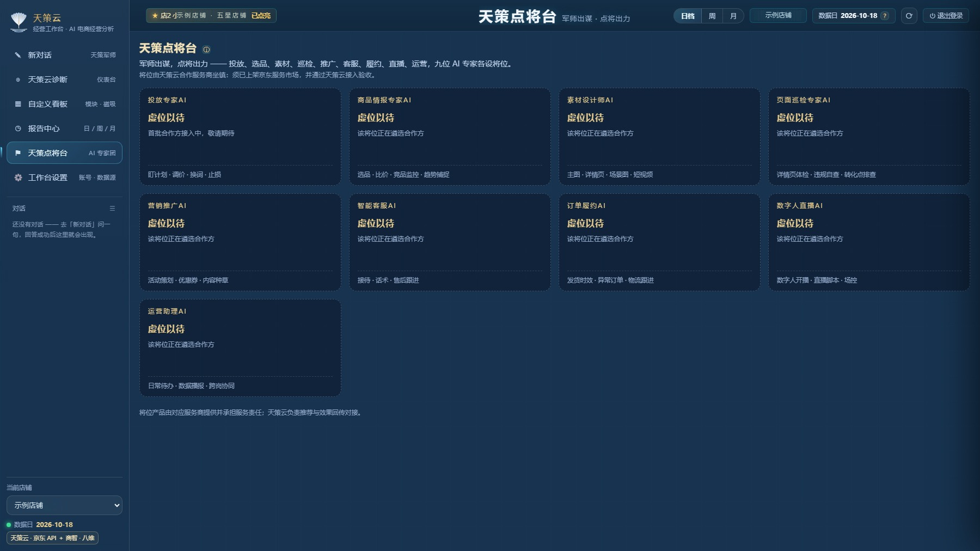Click the help icon beside 数据日 date

click(x=885, y=16)
